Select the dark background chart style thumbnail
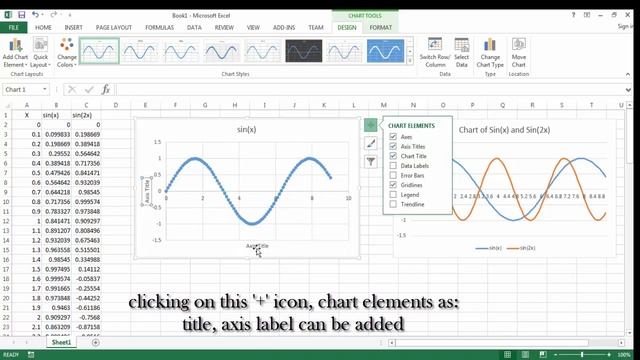Screen dimensions: 640x360 [304, 51]
